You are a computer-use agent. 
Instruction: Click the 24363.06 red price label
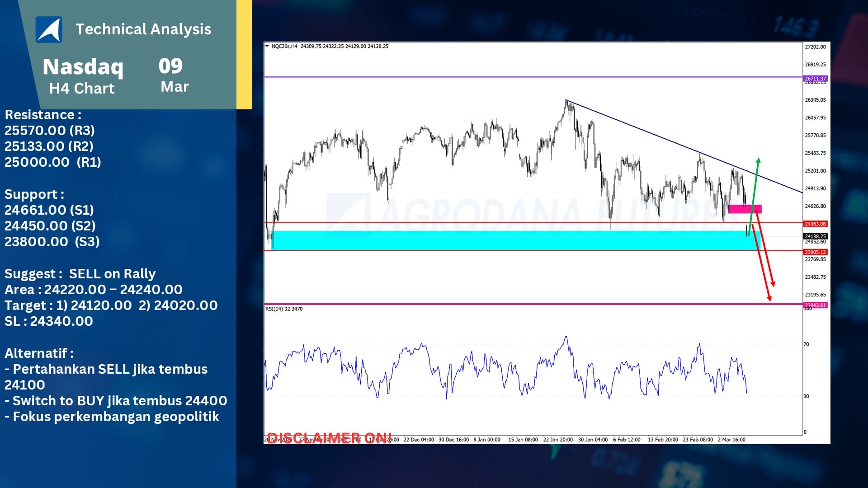[815, 224]
